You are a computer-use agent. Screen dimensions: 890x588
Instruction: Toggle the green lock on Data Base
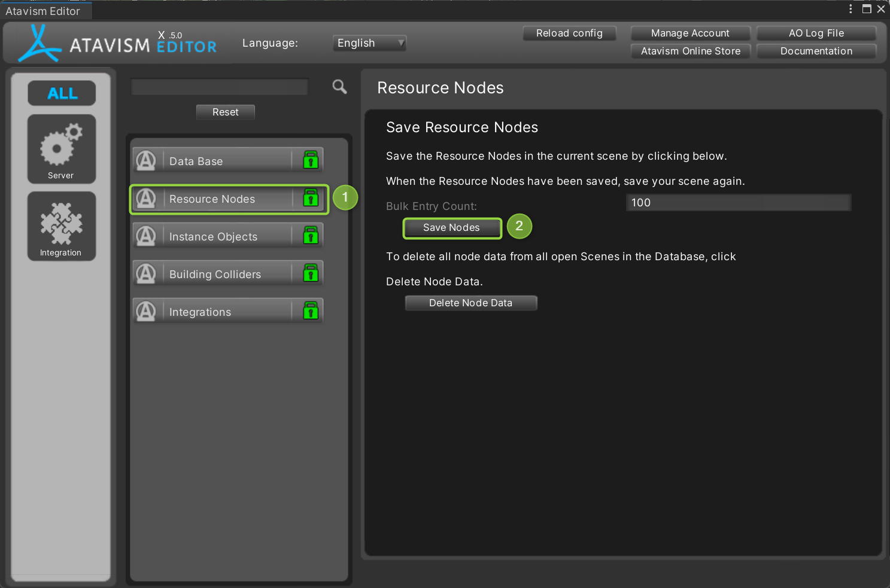[311, 160]
